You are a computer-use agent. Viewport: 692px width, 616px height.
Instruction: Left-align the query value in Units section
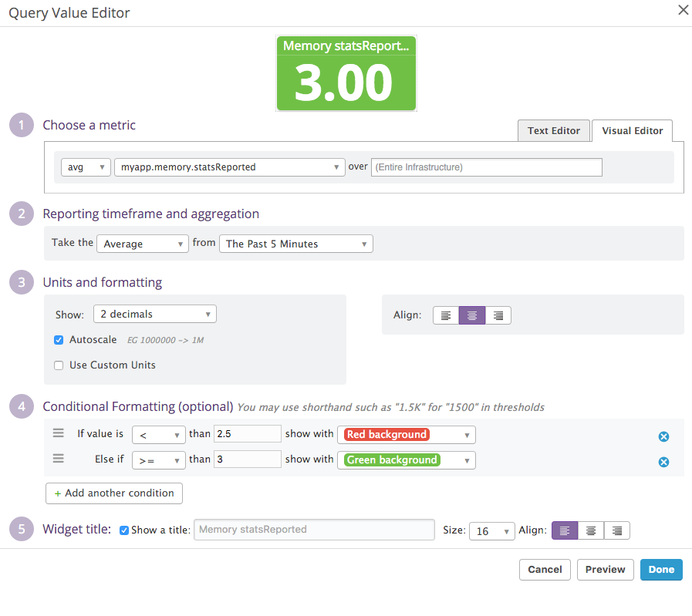[x=446, y=315]
